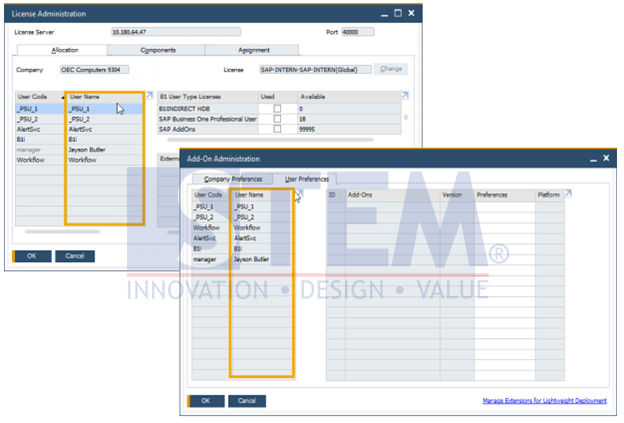The height and width of the screenshot is (423, 624).
Task: Minimize the Add-On Administration window
Action: [593, 159]
